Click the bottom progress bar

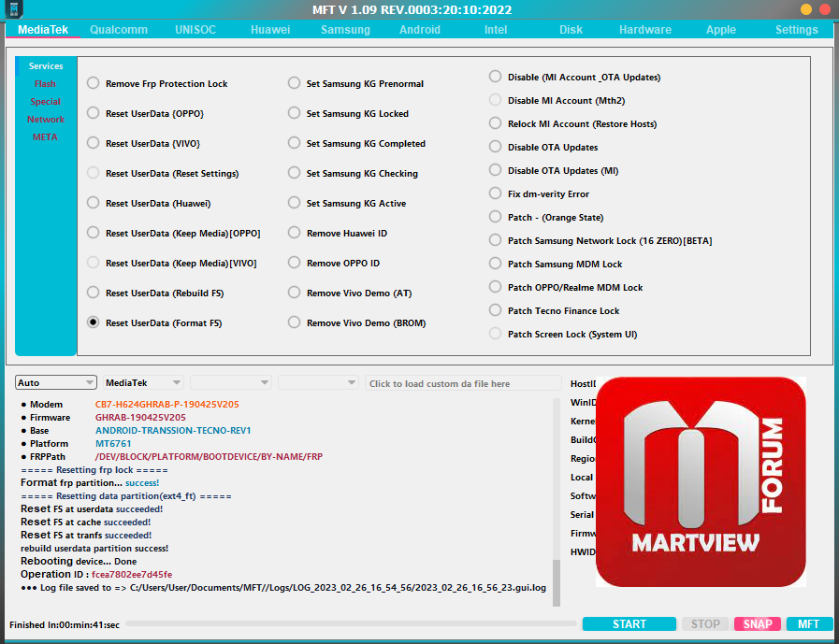352,623
